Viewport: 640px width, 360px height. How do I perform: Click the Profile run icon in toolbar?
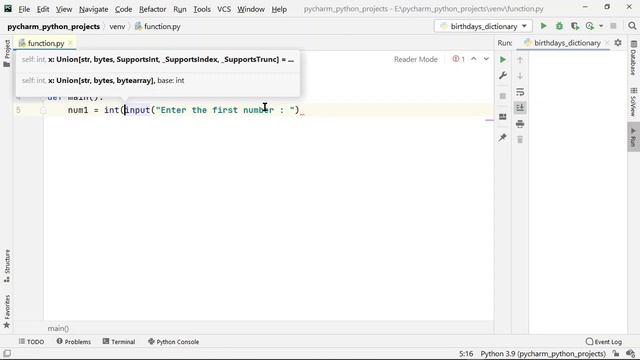tap(590, 26)
